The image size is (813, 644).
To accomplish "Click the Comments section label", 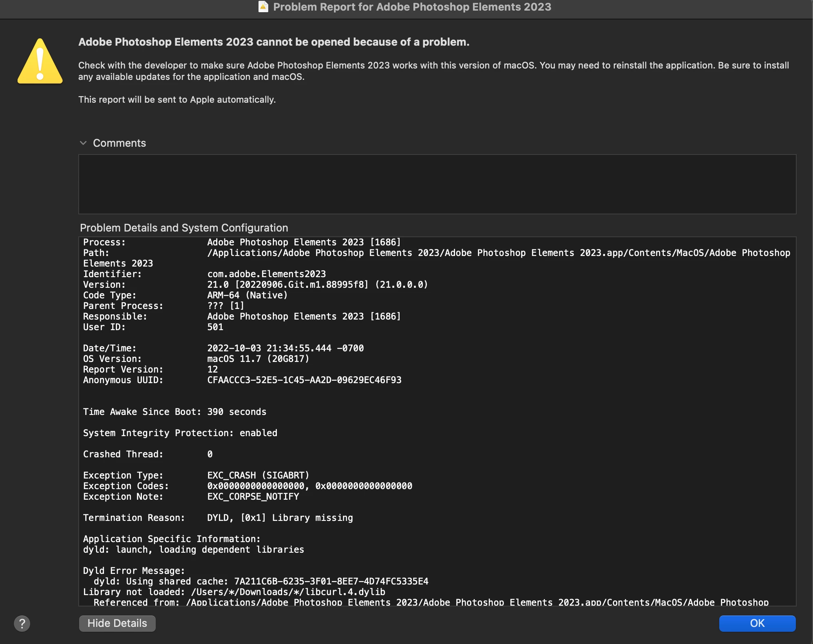I will pyautogui.click(x=119, y=143).
